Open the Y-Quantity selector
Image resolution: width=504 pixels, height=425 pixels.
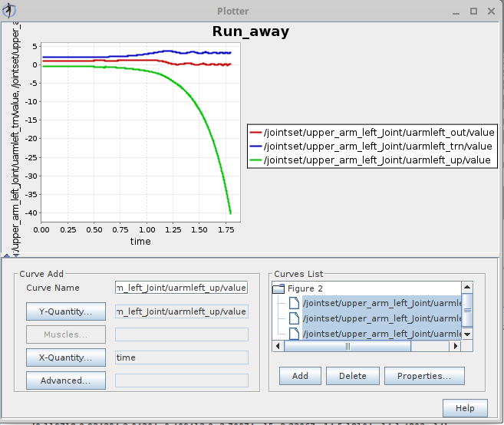pyautogui.click(x=65, y=311)
